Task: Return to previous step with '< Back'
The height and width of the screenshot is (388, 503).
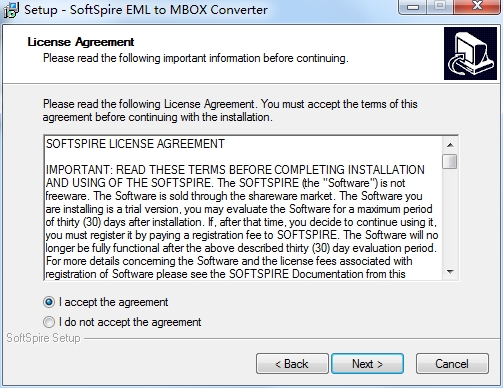Action: pos(292,364)
